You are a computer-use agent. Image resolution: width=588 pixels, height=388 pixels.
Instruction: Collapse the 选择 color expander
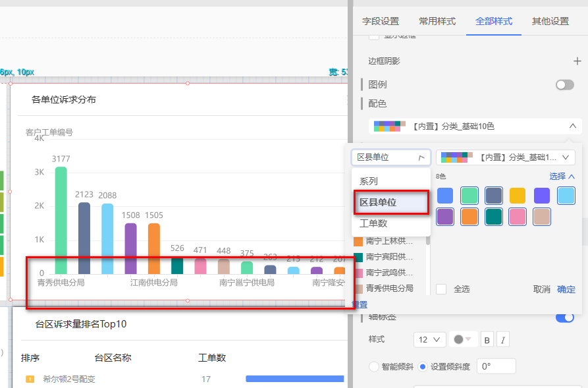click(562, 177)
